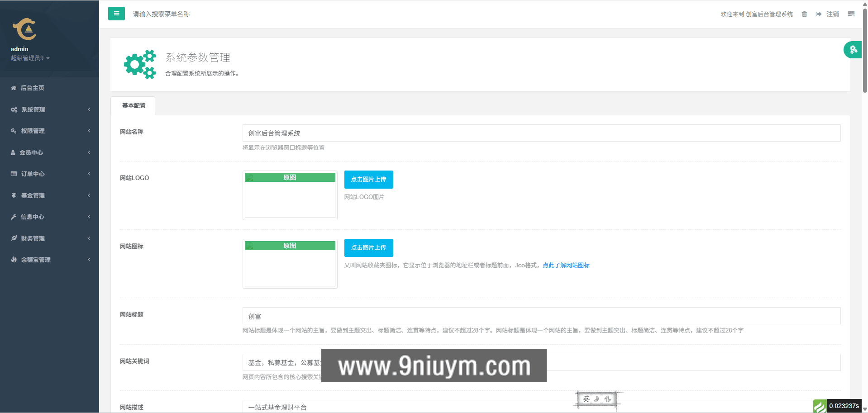This screenshot has height=413, width=868.
Task: Select the user icon beside 会员中心
Action: pos(13,152)
